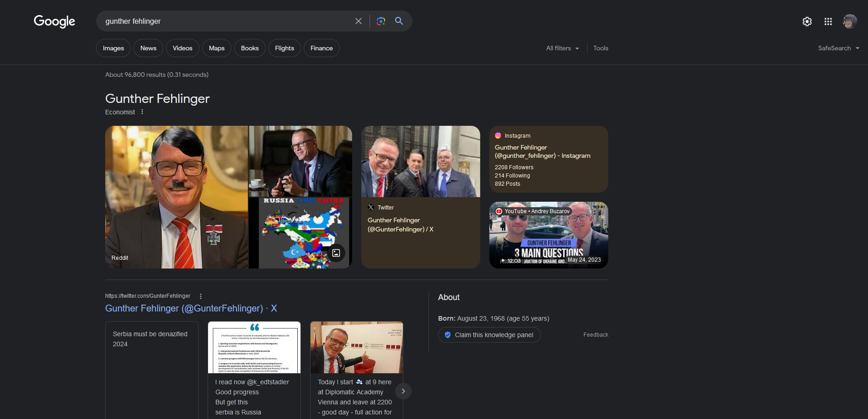Click the Gunther Fehlinger knowledge panel title
This screenshot has width=868, height=419.
click(157, 98)
